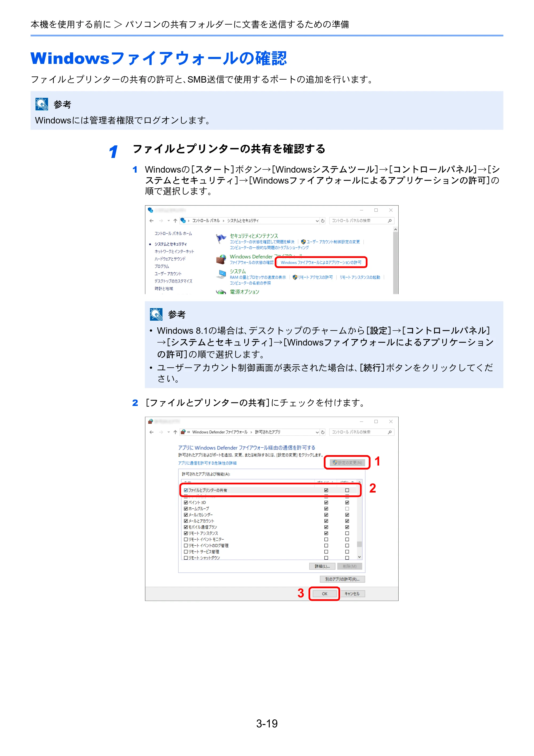Click Control Panel icon in システムとセキュリティ address bar
534x756 pixels.
point(183,221)
